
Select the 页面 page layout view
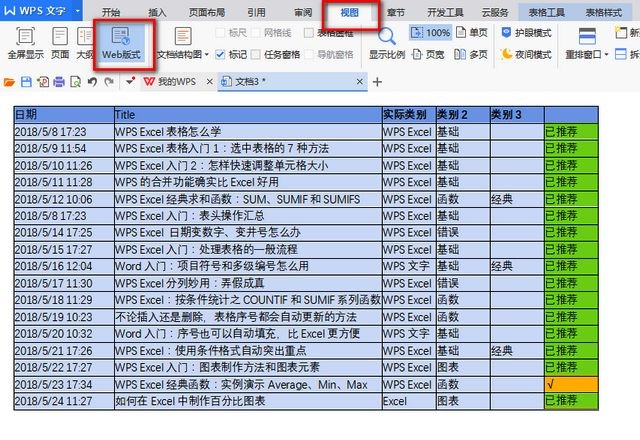pos(60,42)
